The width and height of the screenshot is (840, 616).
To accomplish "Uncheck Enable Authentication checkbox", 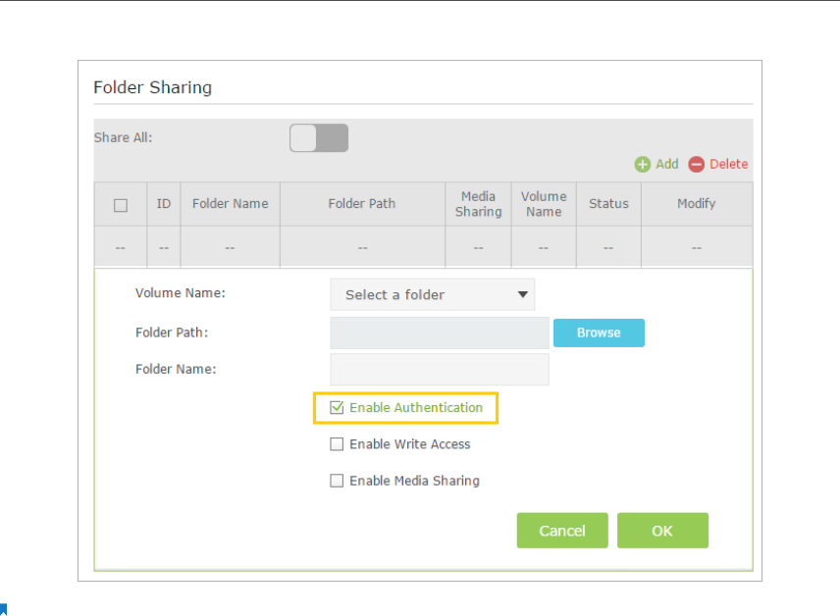I will point(337,408).
